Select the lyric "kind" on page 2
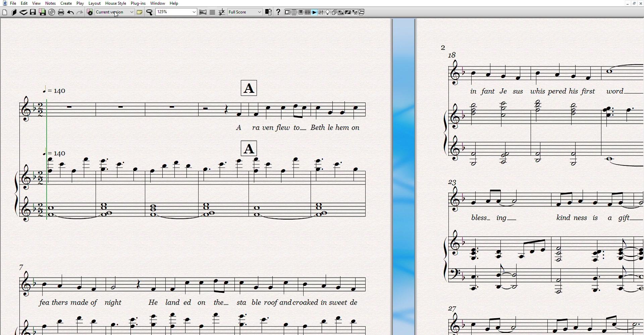 563,218
